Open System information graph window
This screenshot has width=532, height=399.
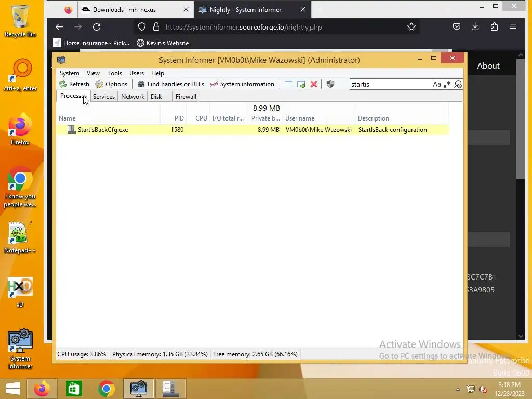[242, 84]
